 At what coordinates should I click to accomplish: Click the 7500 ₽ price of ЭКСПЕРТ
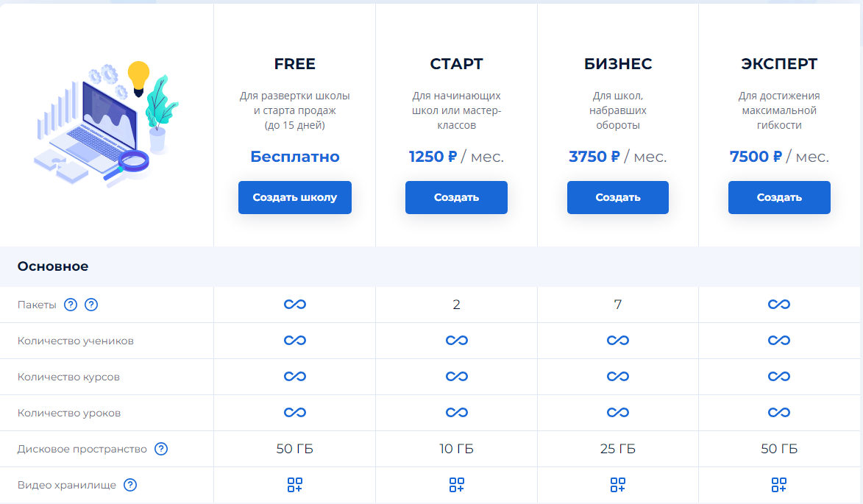pyautogui.click(x=756, y=157)
